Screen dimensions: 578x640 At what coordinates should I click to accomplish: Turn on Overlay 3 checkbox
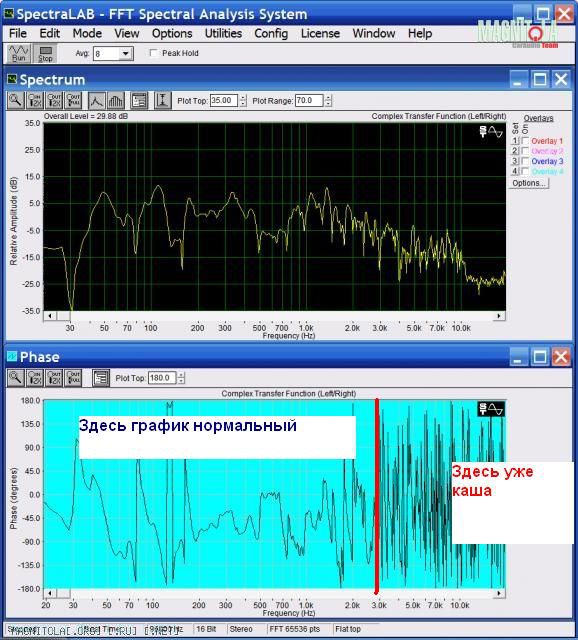(525, 161)
